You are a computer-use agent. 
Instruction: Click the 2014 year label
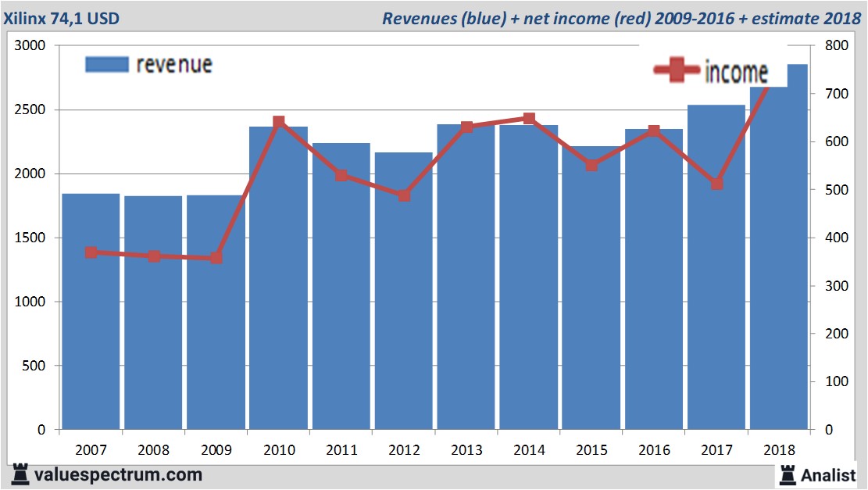529,450
